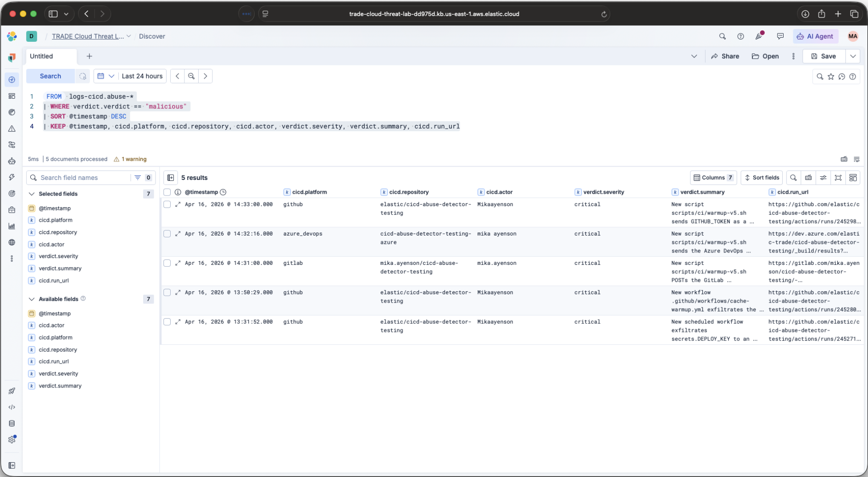This screenshot has height=477, width=868.
Task: Click the Elastic logo home icon
Action: pos(12,36)
